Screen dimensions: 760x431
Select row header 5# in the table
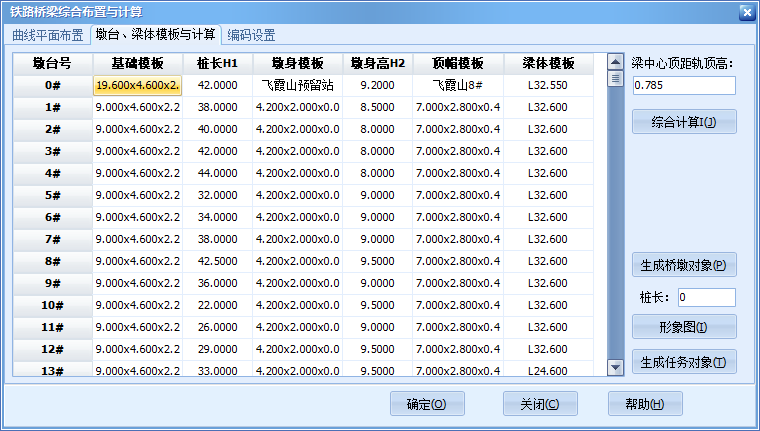pos(53,195)
